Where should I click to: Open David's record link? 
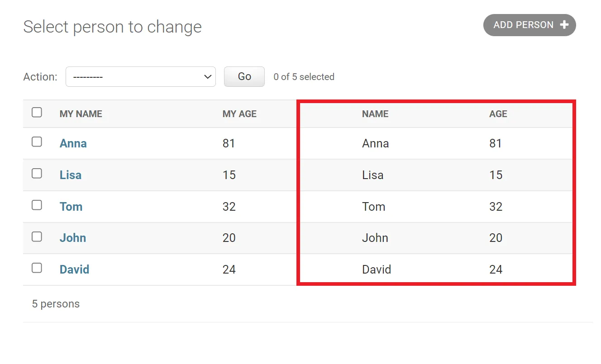pos(75,269)
